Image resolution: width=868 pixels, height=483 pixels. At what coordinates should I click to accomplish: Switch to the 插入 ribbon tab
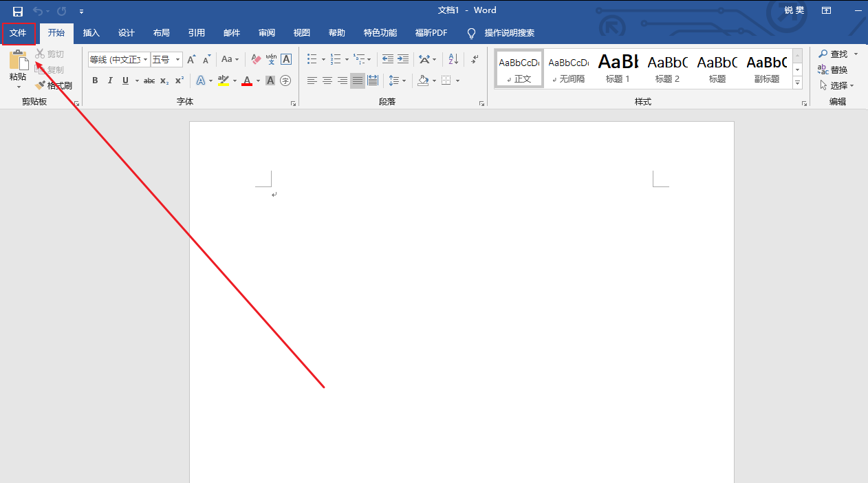[x=91, y=33]
